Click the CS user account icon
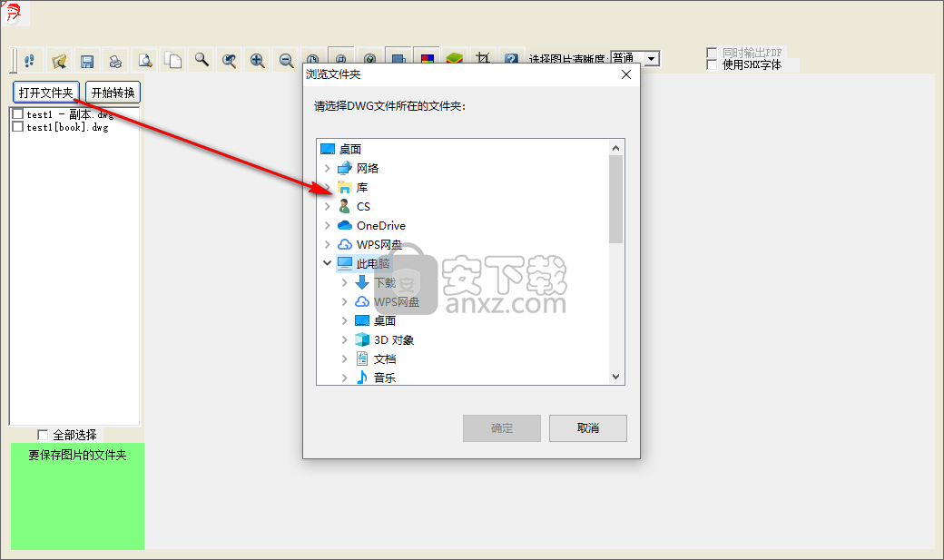This screenshot has height=560, width=944. pyautogui.click(x=344, y=206)
